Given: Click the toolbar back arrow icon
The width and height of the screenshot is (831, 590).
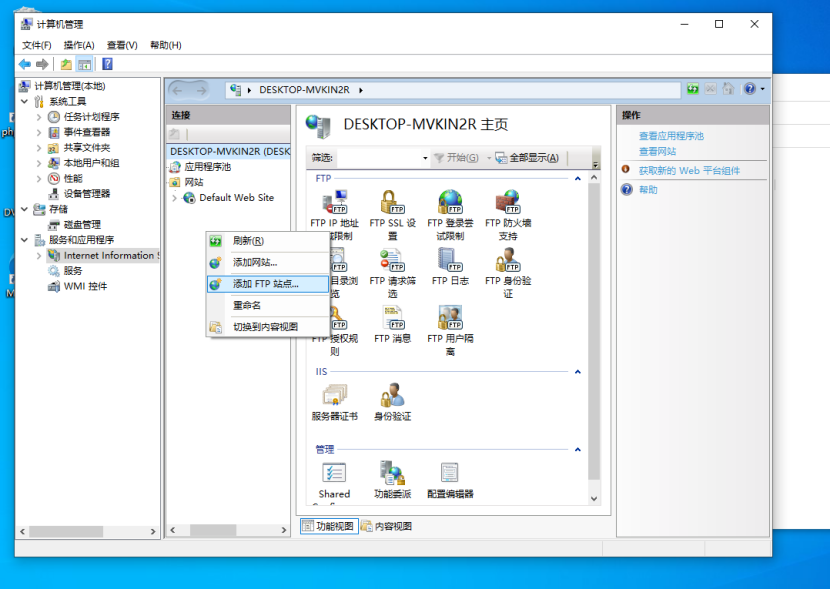Looking at the screenshot, I should pos(24,64).
